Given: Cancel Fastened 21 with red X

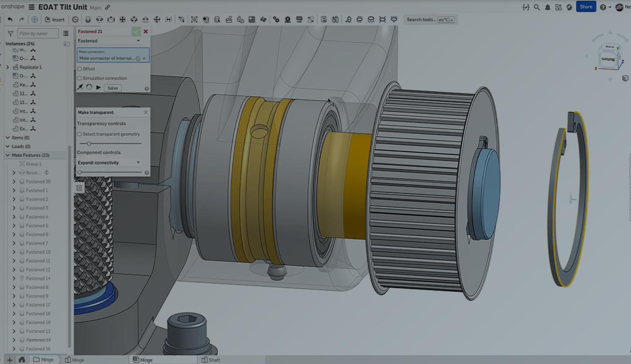Looking at the screenshot, I should pyautogui.click(x=146, y=32).
